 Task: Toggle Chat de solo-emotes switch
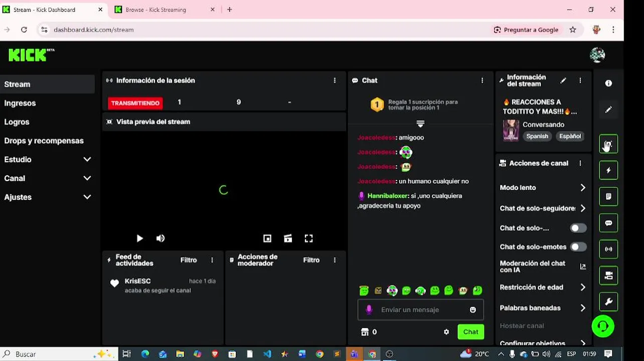578,247
